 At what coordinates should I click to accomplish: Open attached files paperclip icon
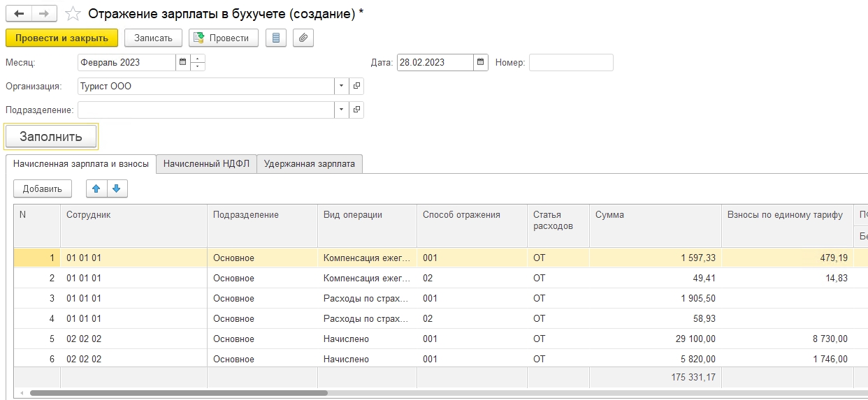click(303, 38)
